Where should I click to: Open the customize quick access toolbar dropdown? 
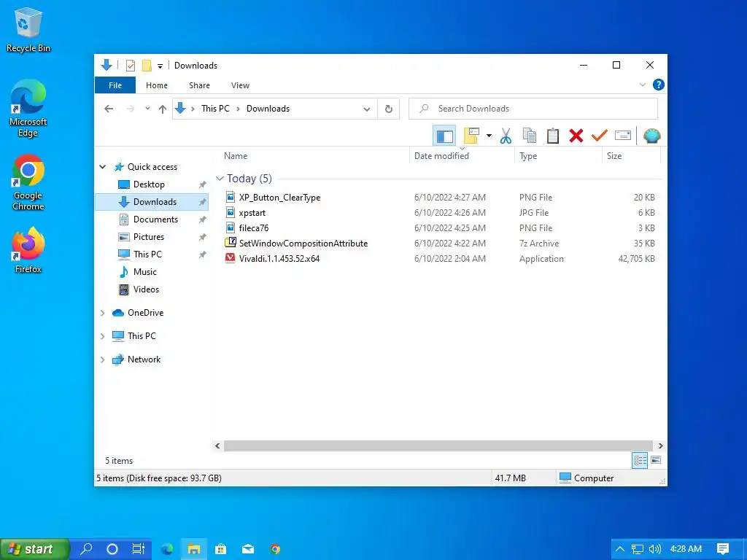[x=160, y=66]
